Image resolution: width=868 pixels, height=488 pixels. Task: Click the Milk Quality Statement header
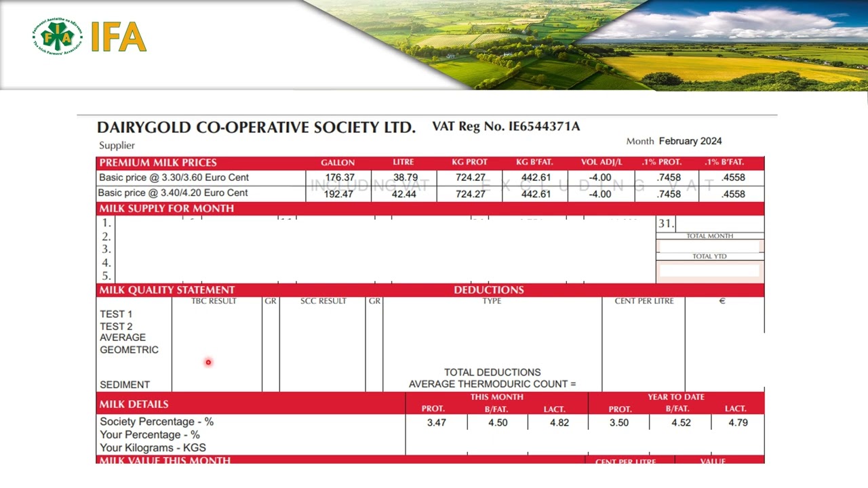point(167,290)
